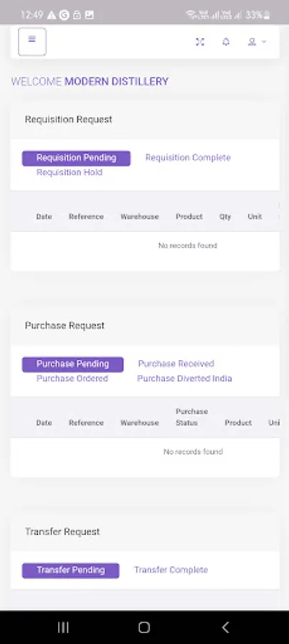Image resolution: width=289 pixels, height=644 pixels.
Task: Tap the Android recent apps button
Action: tap(63, 627)
